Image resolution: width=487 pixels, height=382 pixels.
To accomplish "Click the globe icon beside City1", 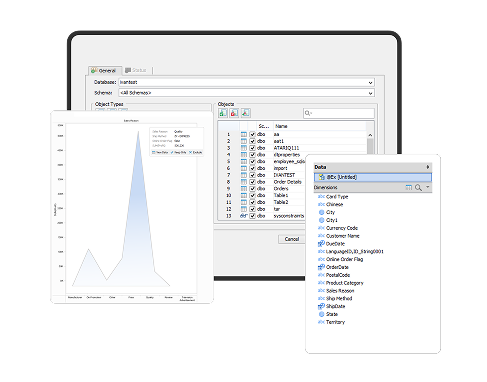I will tap(321, 220).
